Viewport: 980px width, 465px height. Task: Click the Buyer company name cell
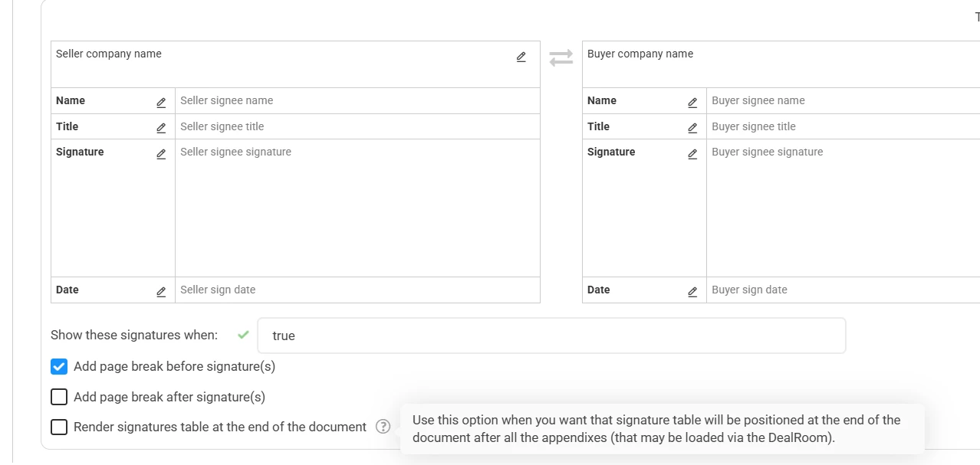pyautogui.click(x=781, y=64)
